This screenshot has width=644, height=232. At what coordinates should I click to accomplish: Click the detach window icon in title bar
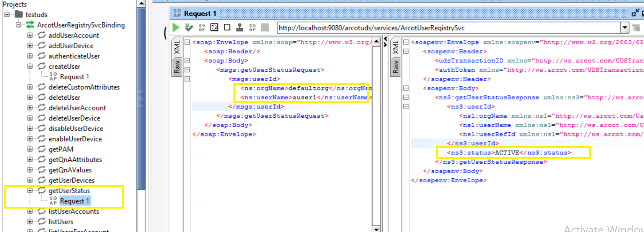point(635,13)
